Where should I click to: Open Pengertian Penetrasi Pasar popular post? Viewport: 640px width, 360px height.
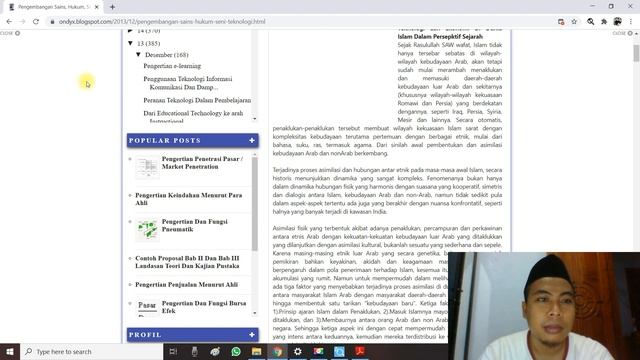pyautogui.click(x=202, y=163)
